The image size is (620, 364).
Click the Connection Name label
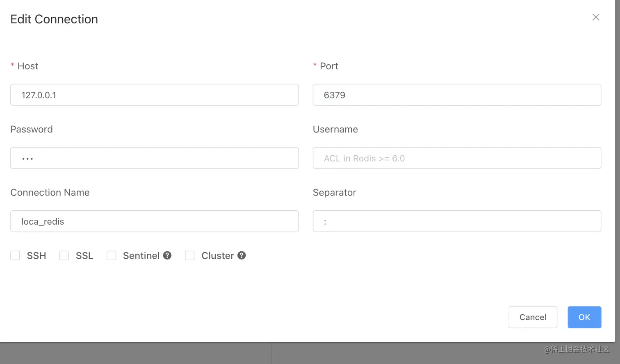[50, 192]
